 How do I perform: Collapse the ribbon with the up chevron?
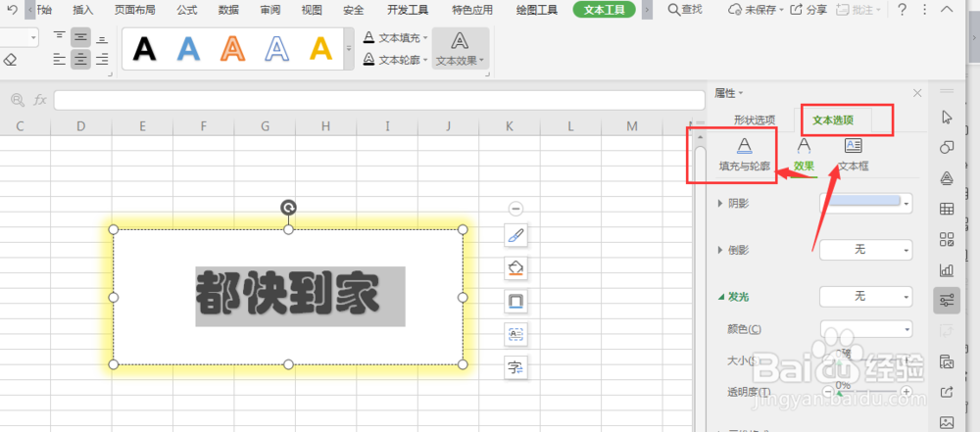point(947,10)
